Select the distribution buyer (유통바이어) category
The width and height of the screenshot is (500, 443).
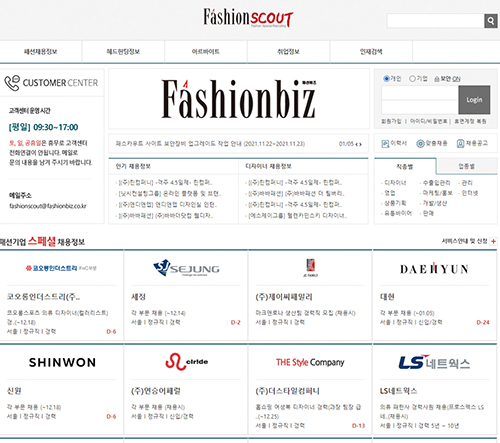[x=398, y=213]
